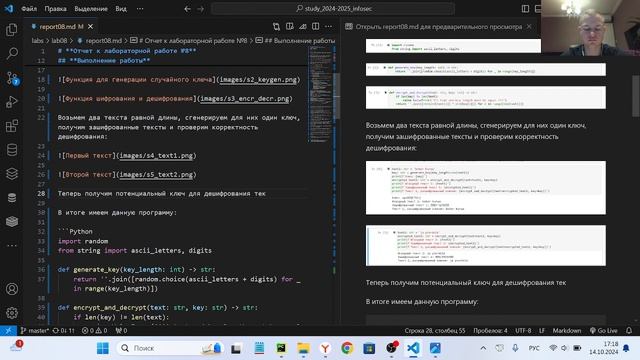Image resolution: width=640 pixels, height=360 pixels.
Task: Click the first text output image in preview
Action: (486, 188)
